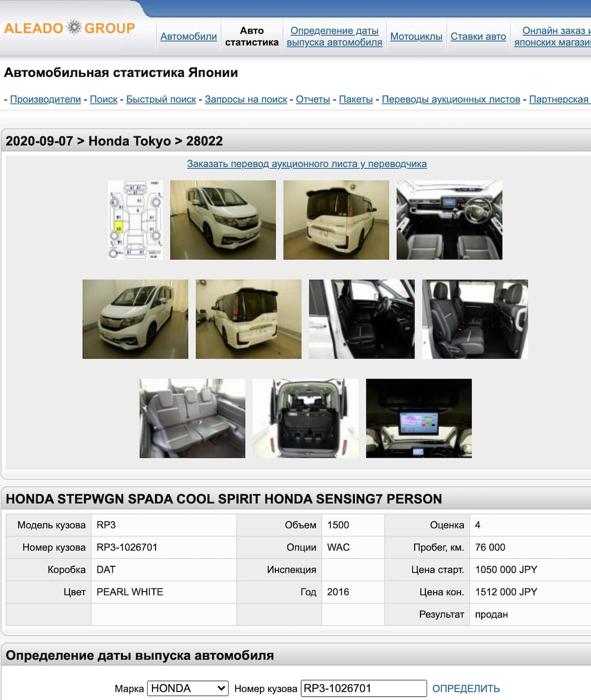Select the engine volume value 1500
The height and width of the screenshot is (700, 591).
pos(338,525)
